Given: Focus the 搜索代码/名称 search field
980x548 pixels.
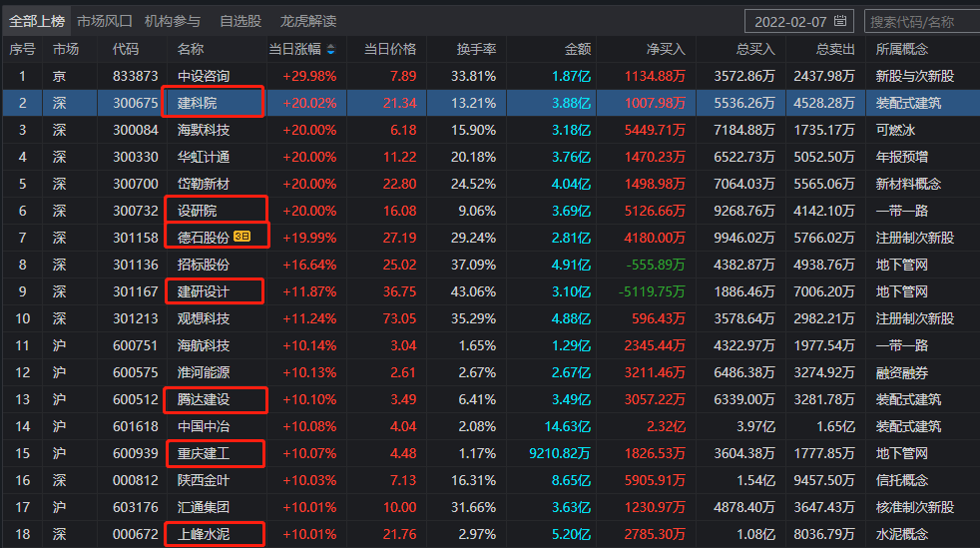Looking at the screenshot, I should point(922,21).
